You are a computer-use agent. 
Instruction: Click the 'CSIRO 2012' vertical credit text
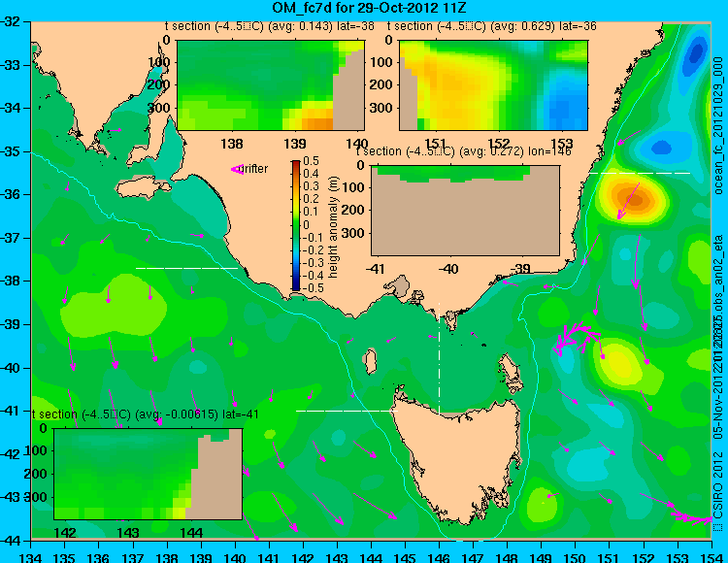click(x=718, y=484)
